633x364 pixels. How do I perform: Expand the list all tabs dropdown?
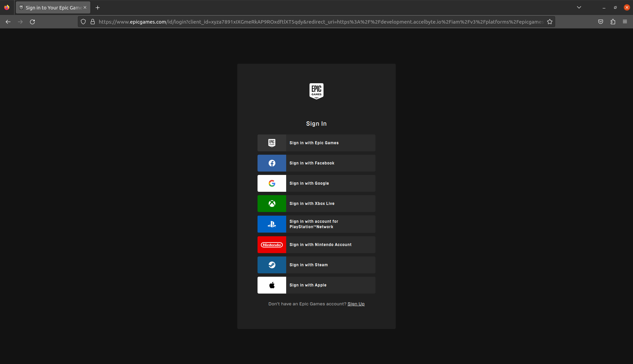pos(579,7)
